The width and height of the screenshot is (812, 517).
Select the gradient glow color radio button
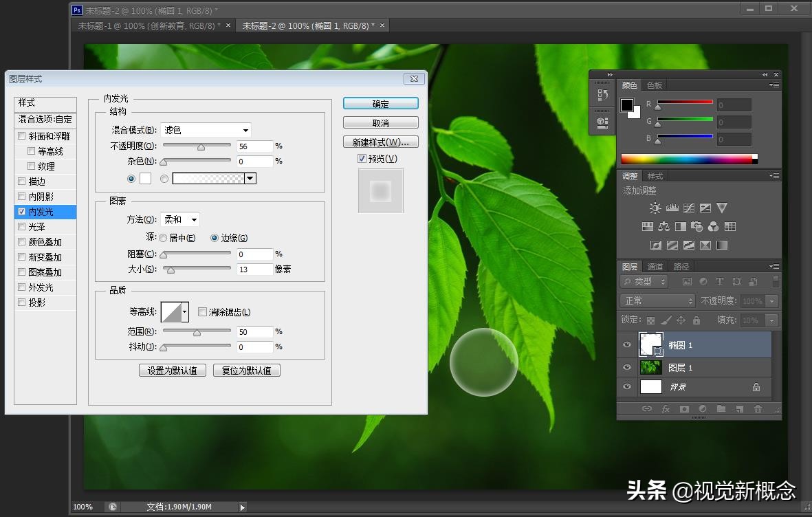click(164, 179)
